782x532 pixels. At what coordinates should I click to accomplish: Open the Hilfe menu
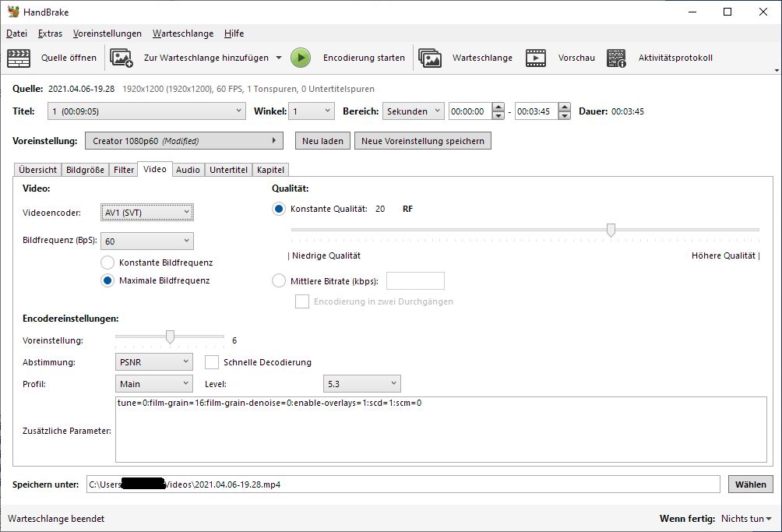click(234, 33)
